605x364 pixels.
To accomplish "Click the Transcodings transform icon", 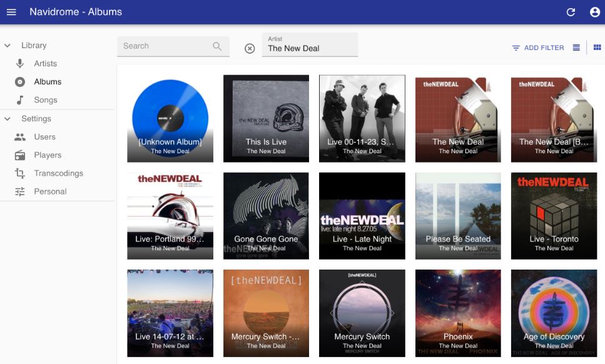I will (x=20, y=173).
